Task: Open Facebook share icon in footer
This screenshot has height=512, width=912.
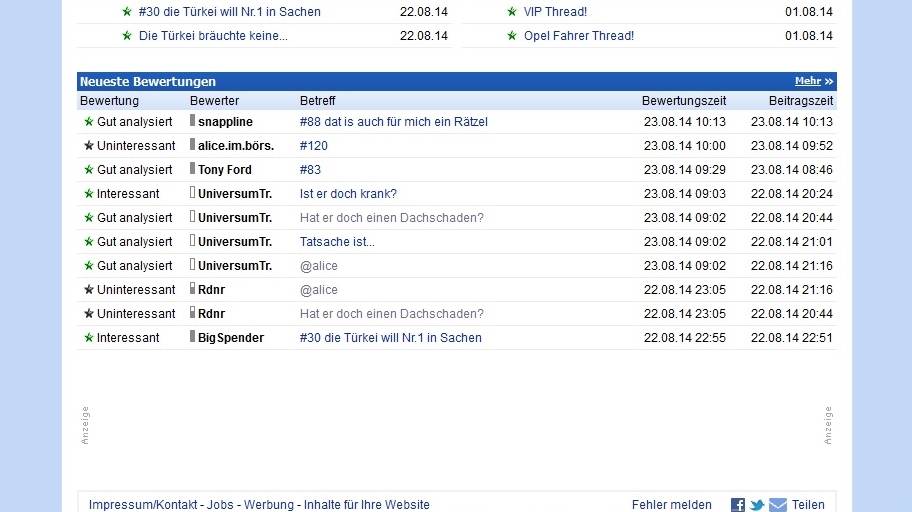Action: [738, 504]
